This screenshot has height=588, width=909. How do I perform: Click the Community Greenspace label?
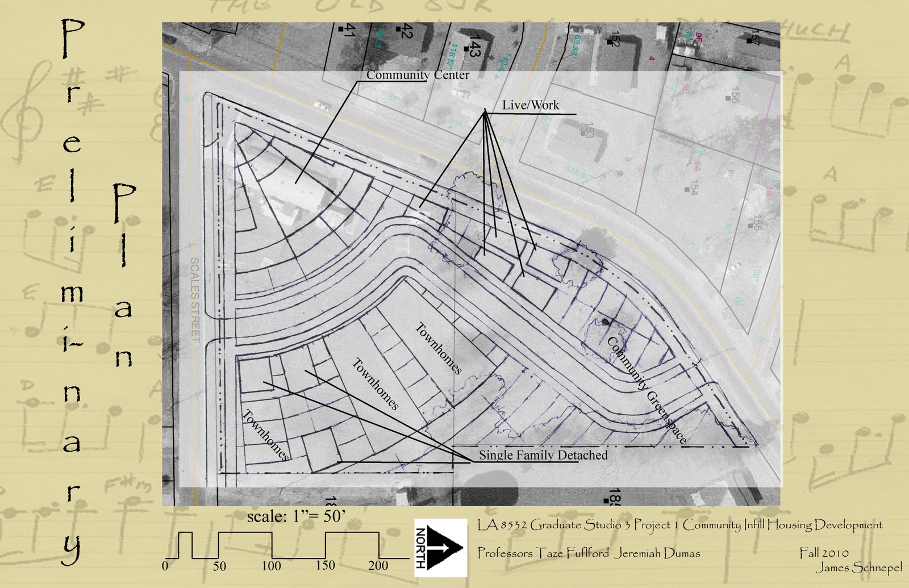coord(647,389)
